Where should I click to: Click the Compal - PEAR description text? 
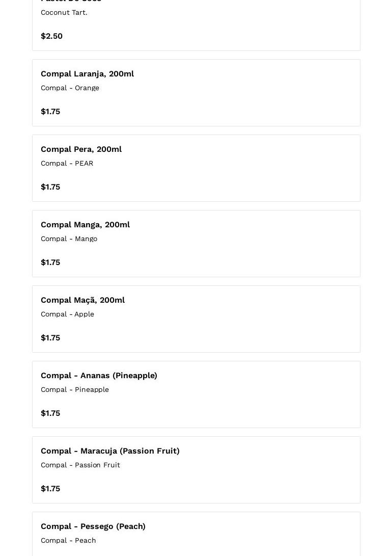pyautogui.click(x=67, y=163)
